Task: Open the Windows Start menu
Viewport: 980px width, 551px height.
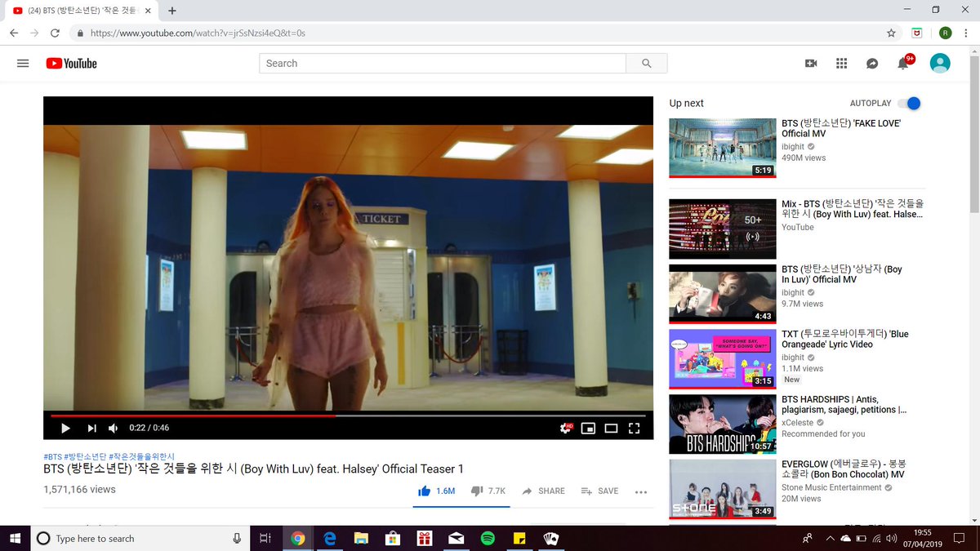Action: click(x=15, y=538)
